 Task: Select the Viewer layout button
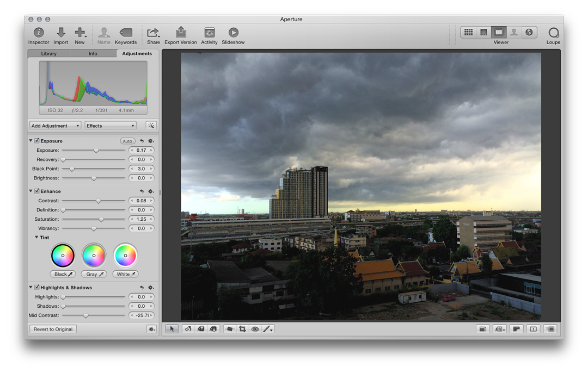click(499, 32)
